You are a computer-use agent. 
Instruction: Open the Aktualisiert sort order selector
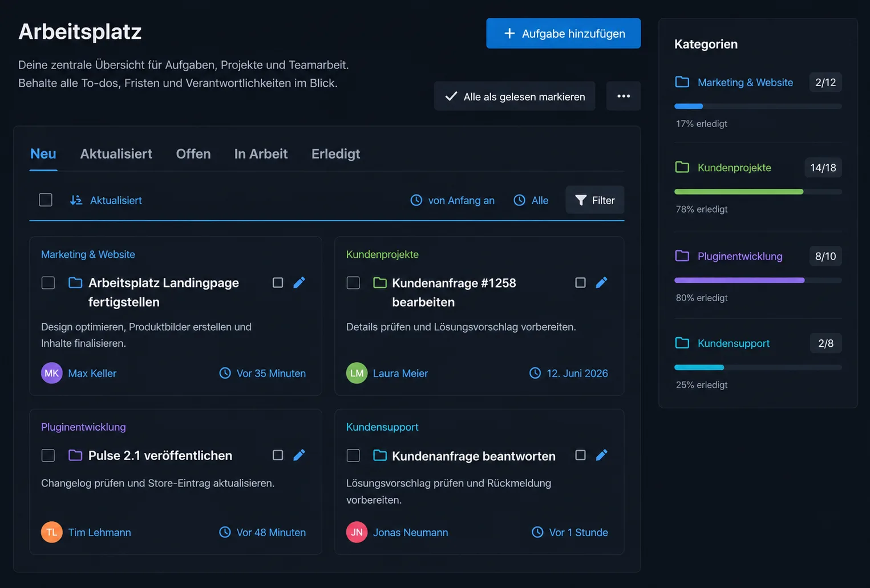click(106, 200)
